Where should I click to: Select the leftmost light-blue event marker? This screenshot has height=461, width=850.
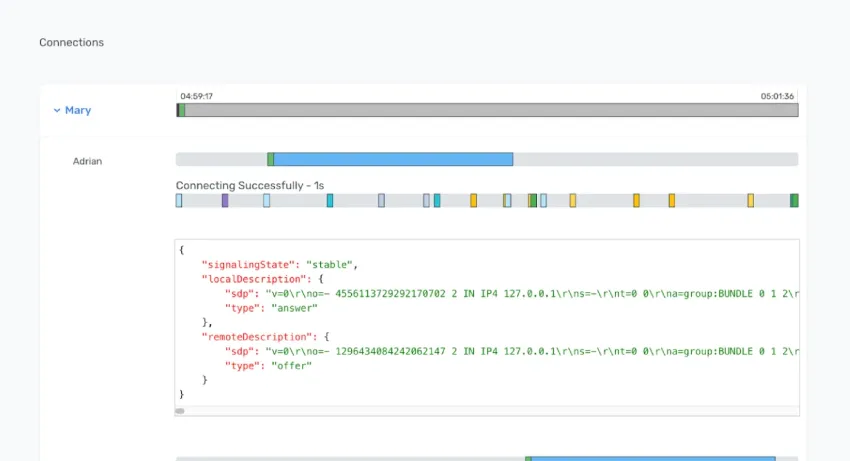179,201
